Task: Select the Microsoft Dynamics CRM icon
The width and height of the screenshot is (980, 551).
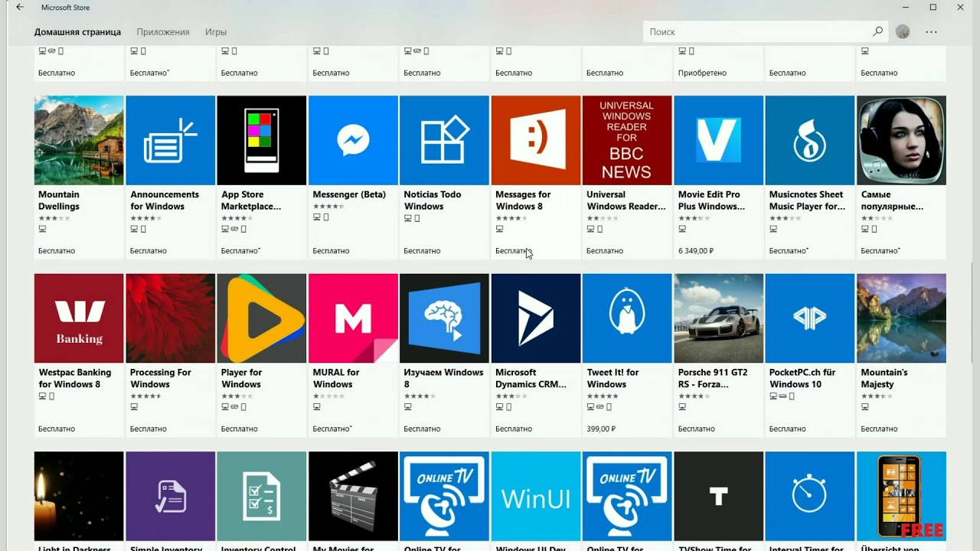Action: click(536, 318)
